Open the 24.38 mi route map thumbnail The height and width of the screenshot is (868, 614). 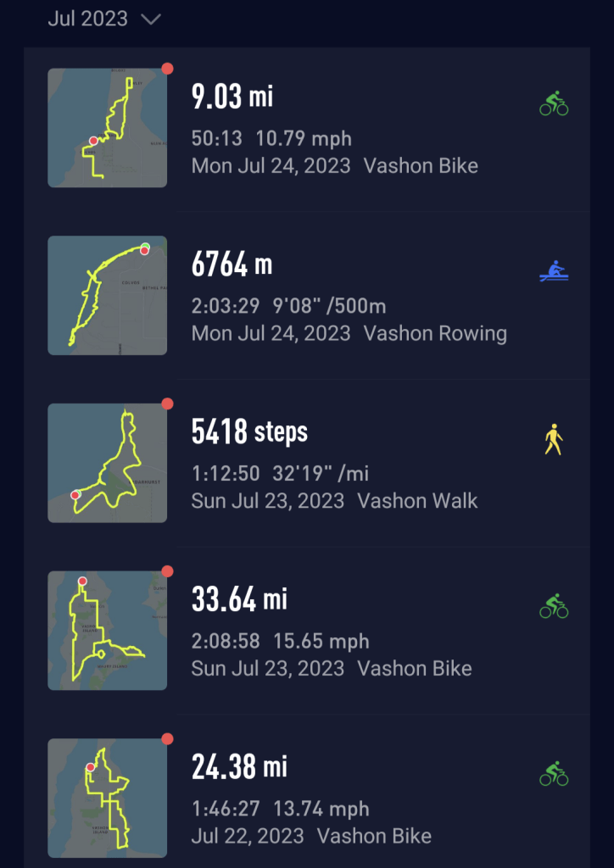click(x=107, y=798)
